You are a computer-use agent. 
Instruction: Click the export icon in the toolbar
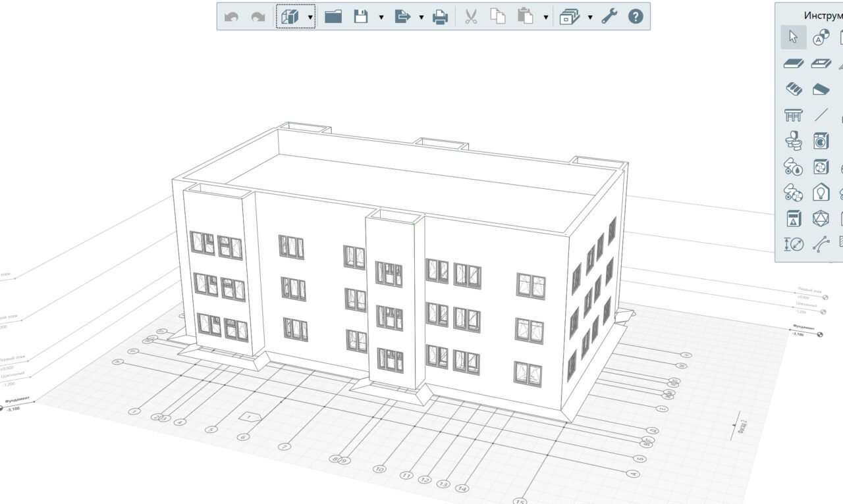(x=402, y=17)
